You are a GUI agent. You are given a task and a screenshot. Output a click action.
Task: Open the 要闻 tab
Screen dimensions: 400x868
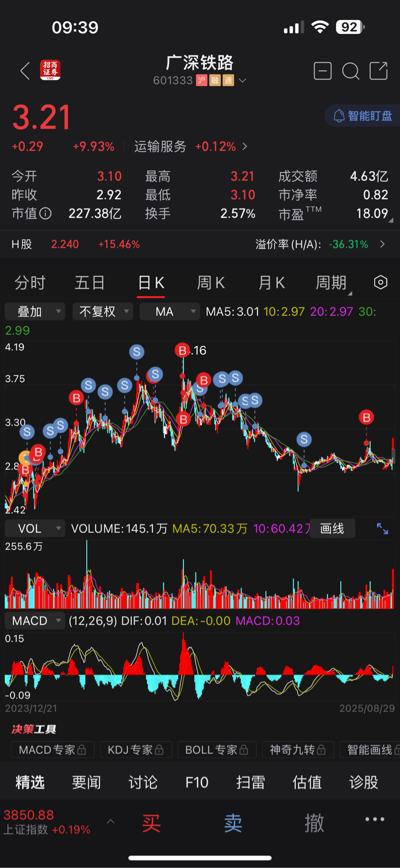pyautogui.click(x=86, y=782)
